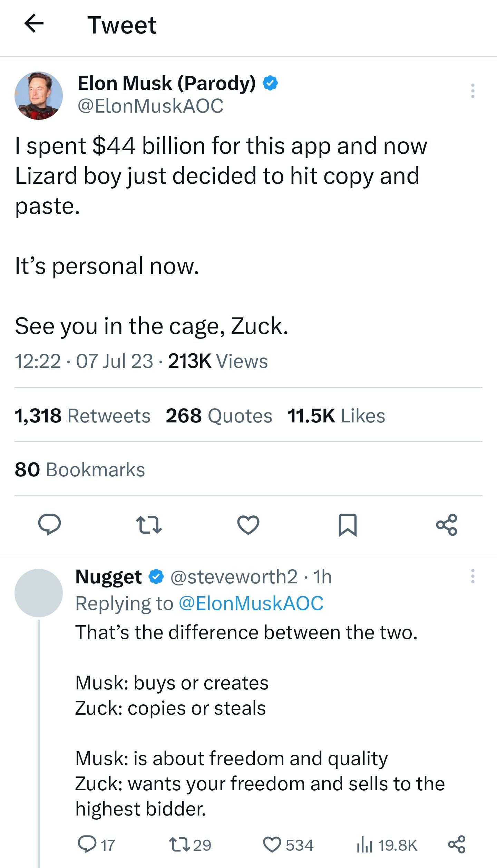Reply to Nugget's comment
Viewport: 497px width, 868px height.
coord(87,845)
